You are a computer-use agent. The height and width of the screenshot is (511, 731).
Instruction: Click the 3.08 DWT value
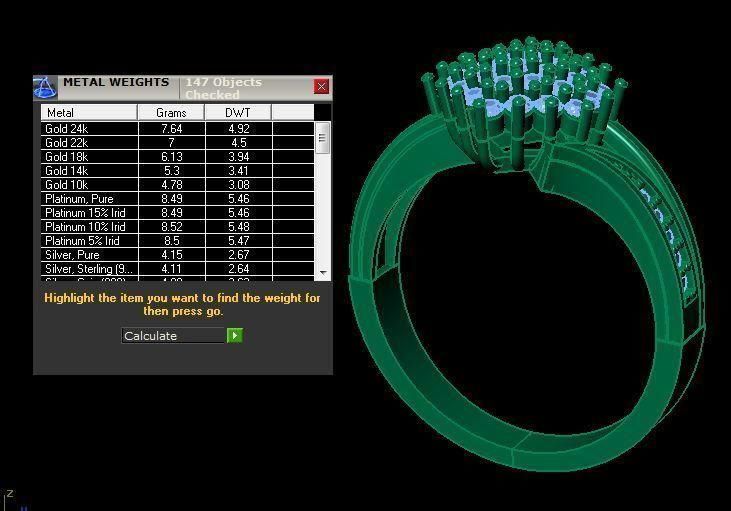tap(239, 185)
